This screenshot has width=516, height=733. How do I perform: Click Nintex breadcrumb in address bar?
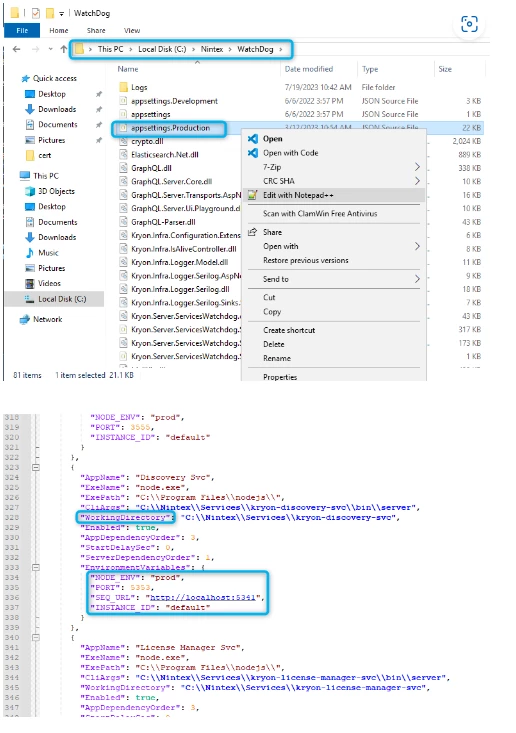[212, 49]
